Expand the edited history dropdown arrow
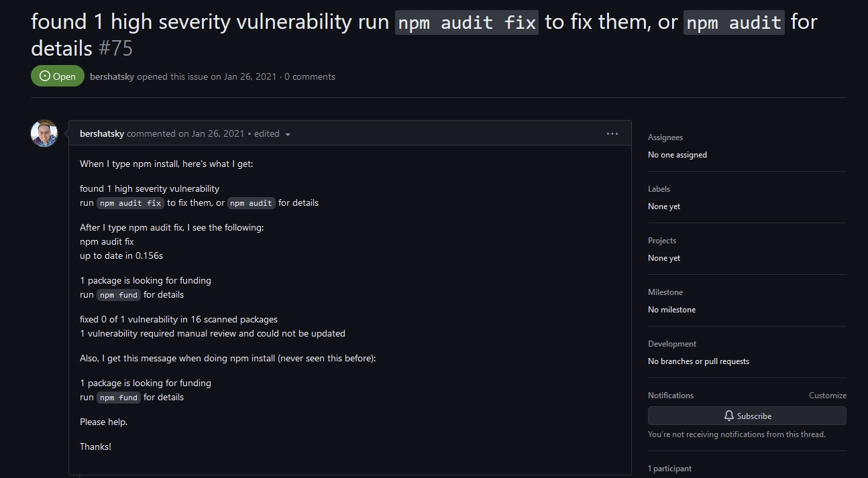 click(x=288, y=134)
